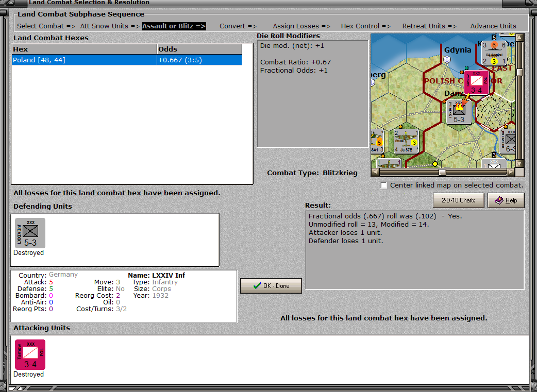Click the Gdynia port anchor symbol

tap(447, 60)
